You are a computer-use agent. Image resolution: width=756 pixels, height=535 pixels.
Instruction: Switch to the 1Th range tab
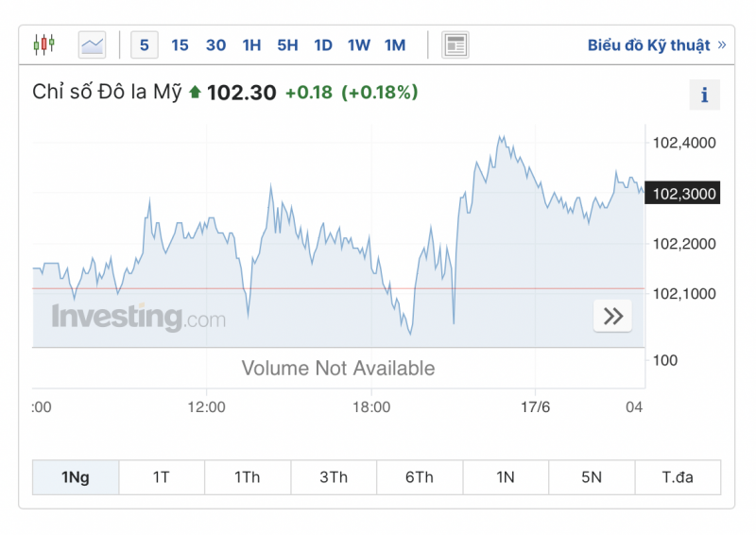coord(248,477)
